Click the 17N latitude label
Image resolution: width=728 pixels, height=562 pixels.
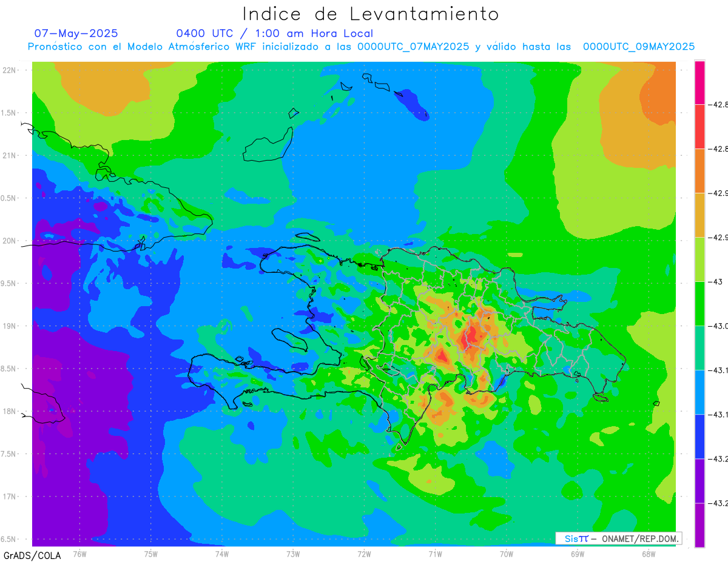pos(10,497)
